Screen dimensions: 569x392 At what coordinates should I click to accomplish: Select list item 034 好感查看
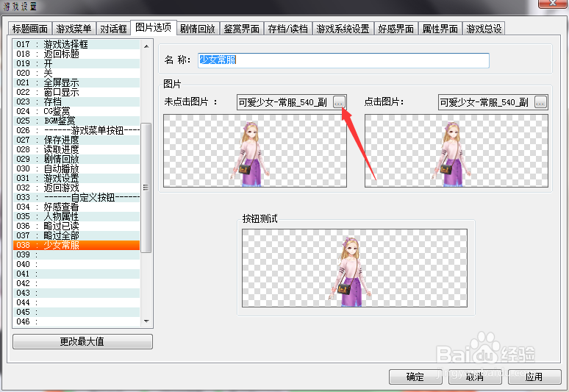(x=76, y=207)
